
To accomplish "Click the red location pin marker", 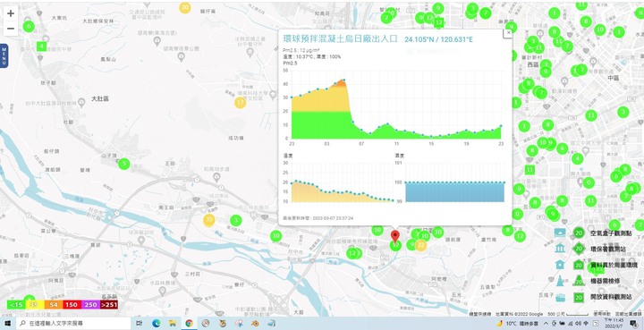I will [395, 236].
